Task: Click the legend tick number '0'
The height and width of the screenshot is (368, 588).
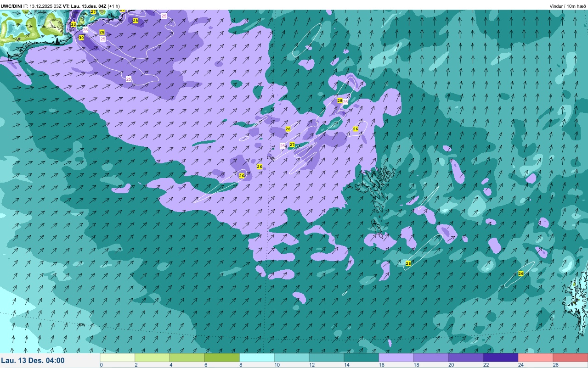Action: coord(101,365)
